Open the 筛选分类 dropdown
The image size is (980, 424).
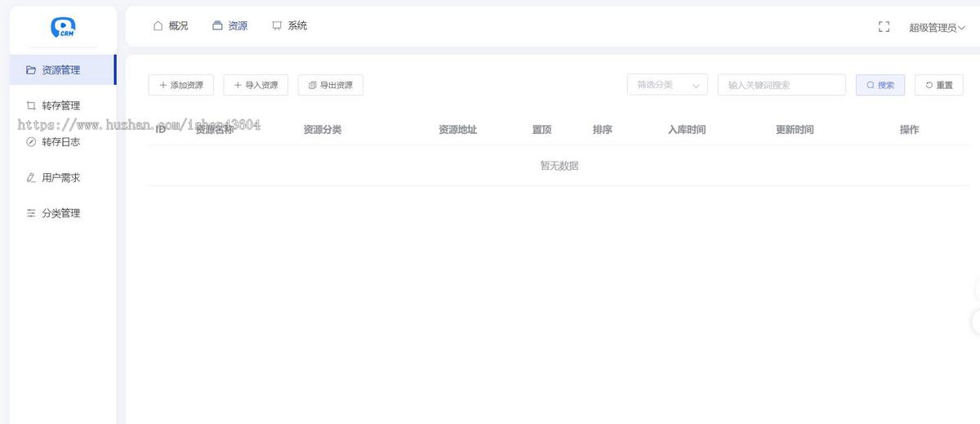[x=667, y=85]
